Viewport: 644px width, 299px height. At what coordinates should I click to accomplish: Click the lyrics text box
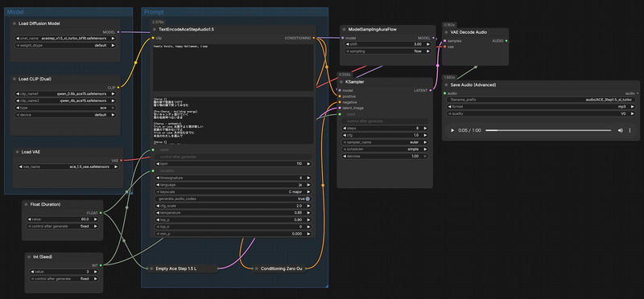point(233,121)
